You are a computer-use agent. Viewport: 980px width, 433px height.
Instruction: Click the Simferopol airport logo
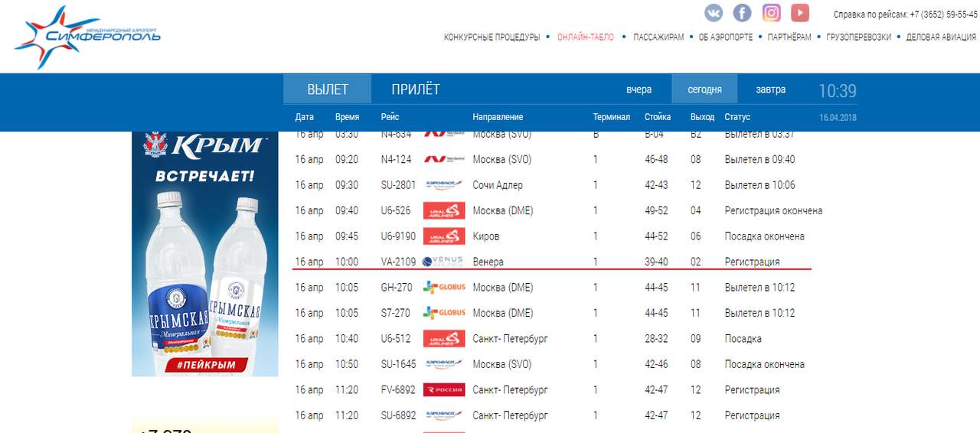pyautogui.click(x=87, y=36)
